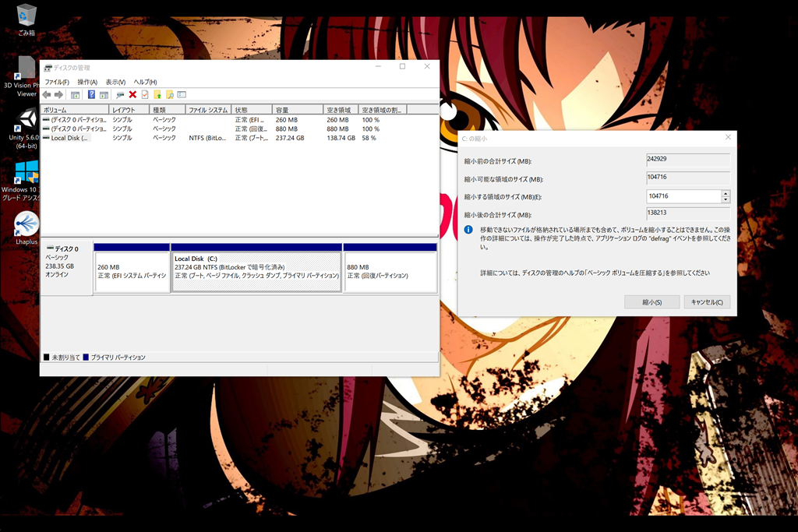798x532 pixels.
Task: Select the 260 MB EFI partition in disk map
Action: [x=132, y=267]
